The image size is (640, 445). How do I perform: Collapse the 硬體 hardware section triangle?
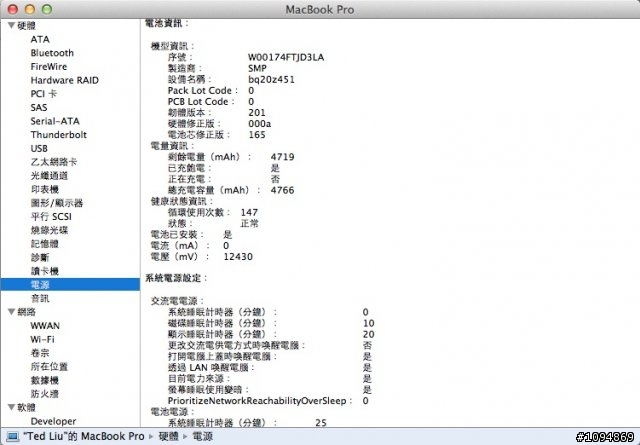click(x=11, y=25)
